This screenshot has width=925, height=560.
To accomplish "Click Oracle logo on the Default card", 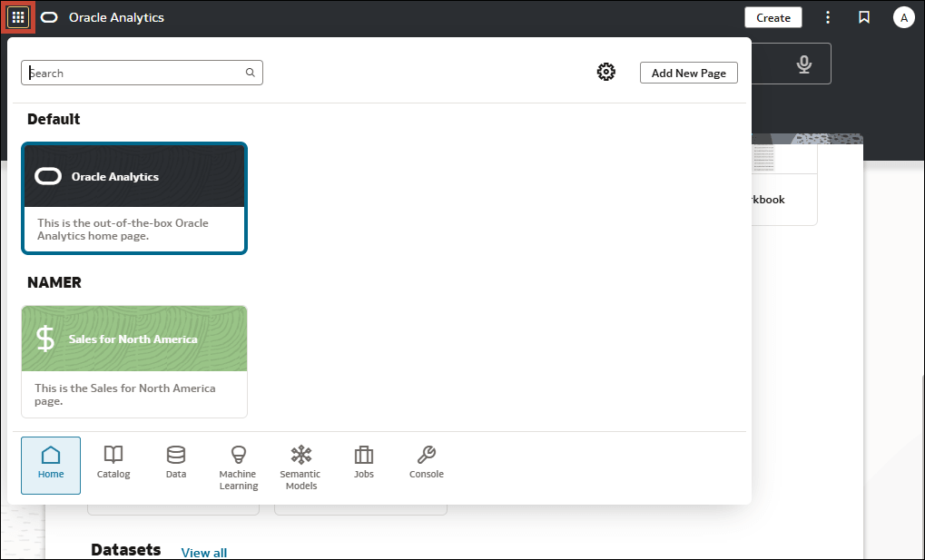I will [x=48, y=176].
